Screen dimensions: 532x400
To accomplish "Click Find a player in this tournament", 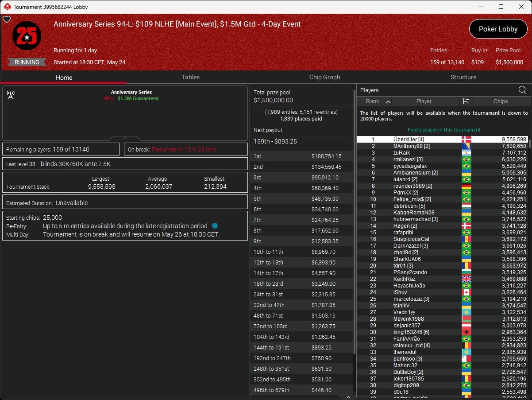I will pos(444,130).
